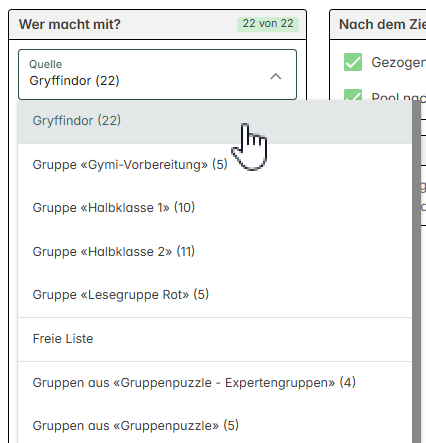Screen dimensions: 426x443
Task: Click the Wer macht mit? heading
Action: pyautogui.click(x=70, y=24)
